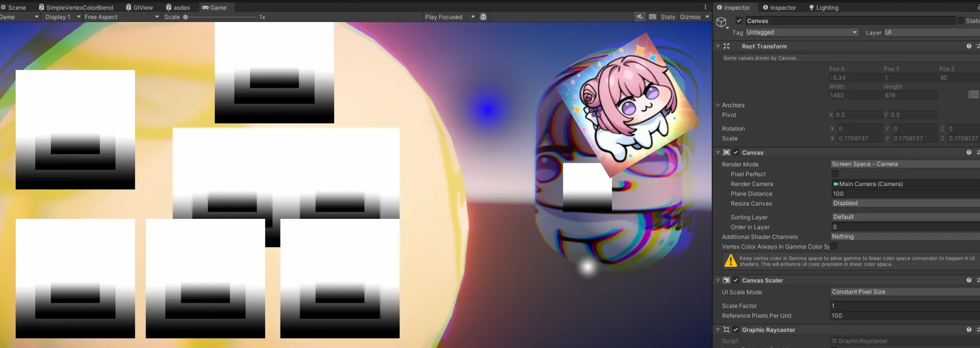Open the Layer UI dropdown
Screen dimensions: 980x348
(x=932, y=32)
